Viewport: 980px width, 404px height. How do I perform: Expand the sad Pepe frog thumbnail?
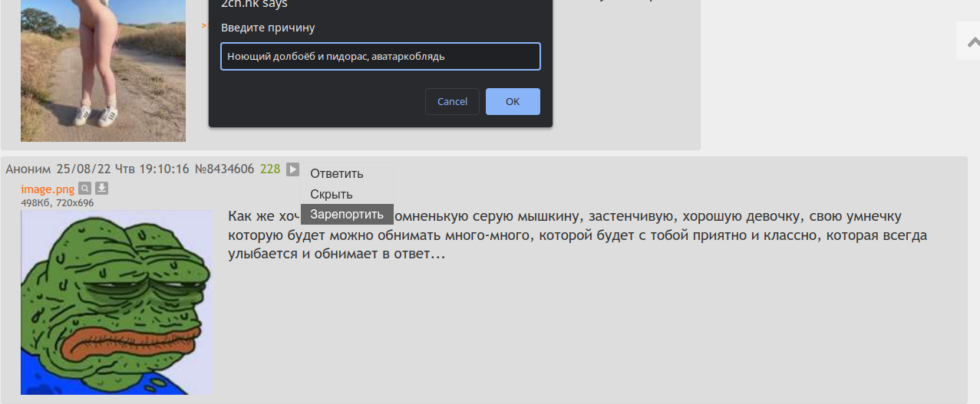(x=117, y=303)
